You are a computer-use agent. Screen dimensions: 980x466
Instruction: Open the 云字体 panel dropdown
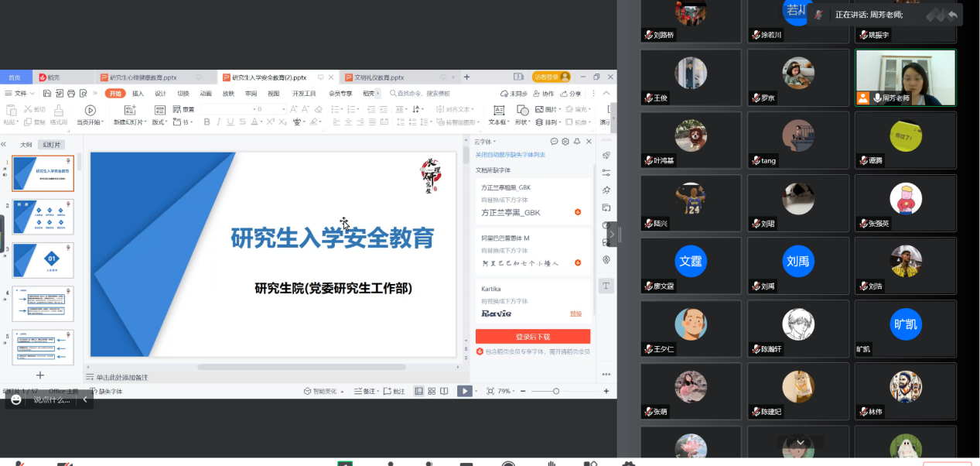click(x=485, y=142)
